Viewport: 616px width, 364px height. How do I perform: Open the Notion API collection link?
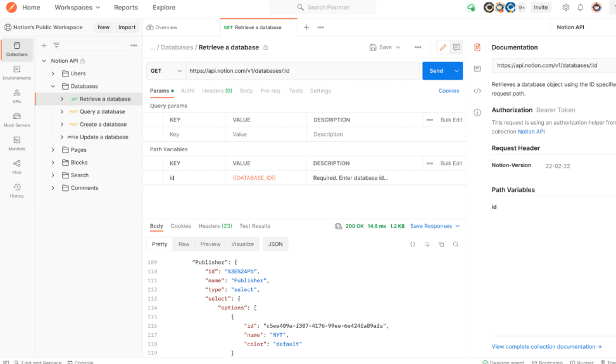click(531, 132)
